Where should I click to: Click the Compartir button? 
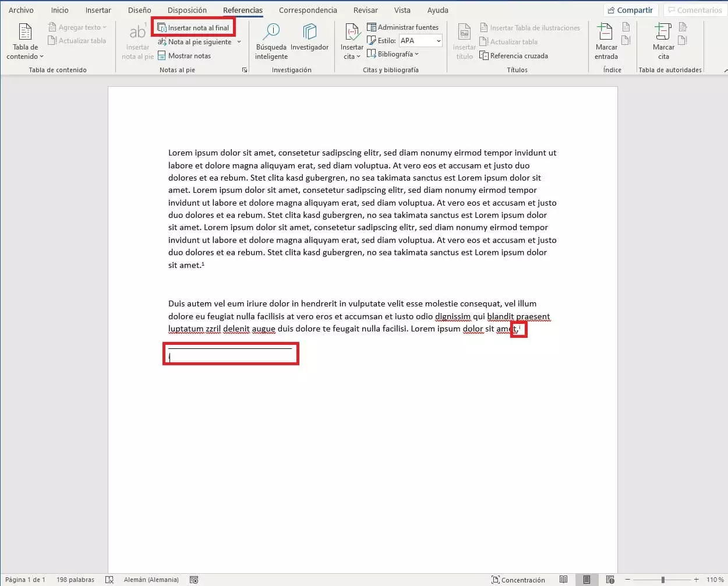coord(630,10)
